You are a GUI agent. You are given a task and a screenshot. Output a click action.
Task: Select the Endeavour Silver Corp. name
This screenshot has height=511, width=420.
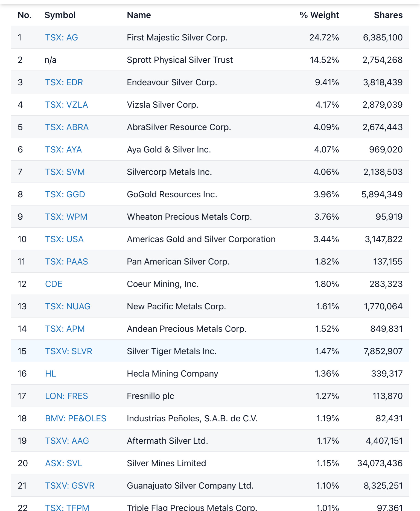[x=172, y=82]
